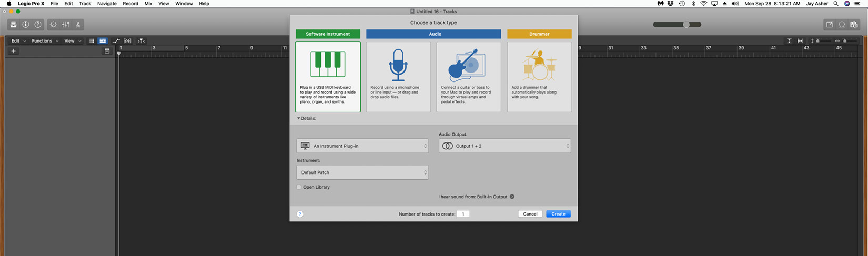Open the Wi-Fi status menu

704,4
